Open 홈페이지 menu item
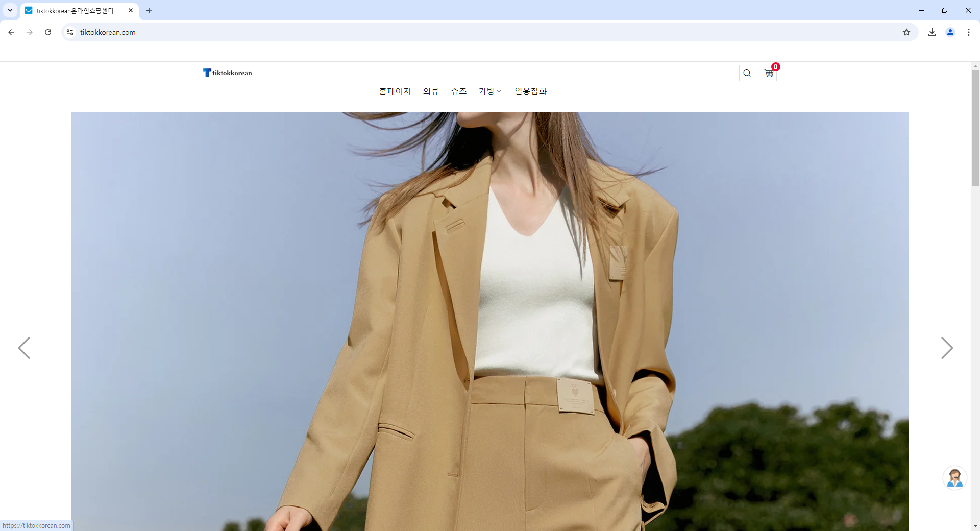This screenshot has height=531, width=980. [x=395, y=91]
